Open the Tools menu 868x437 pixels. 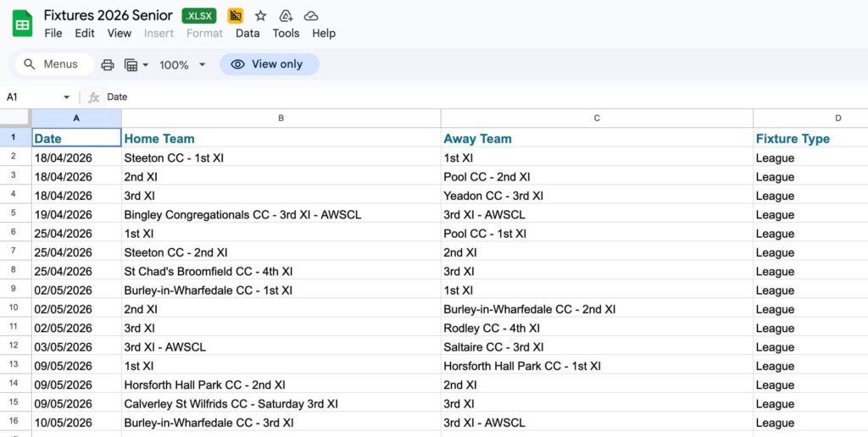pos(286,33)
